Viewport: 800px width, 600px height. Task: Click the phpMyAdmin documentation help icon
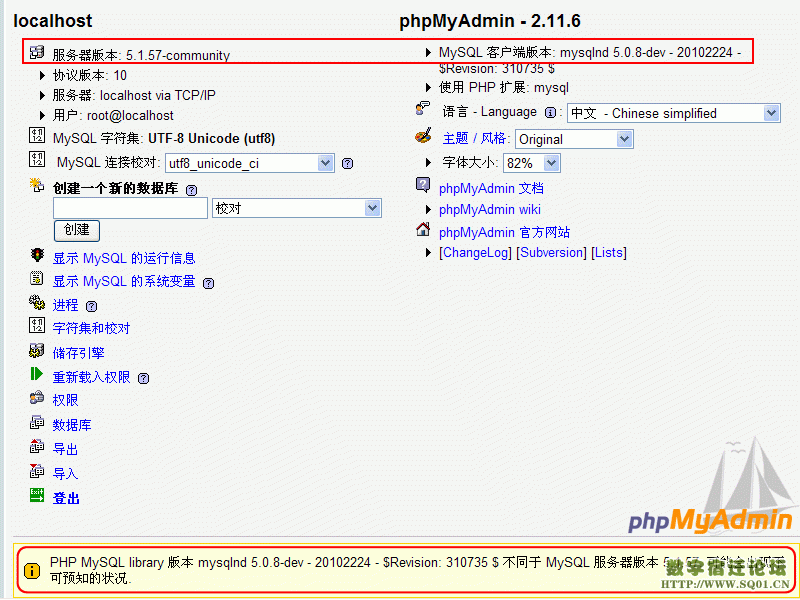tap(423, 185)
